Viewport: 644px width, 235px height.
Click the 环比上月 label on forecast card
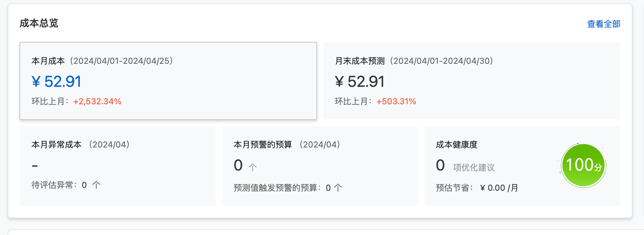[x=351, y=102]
